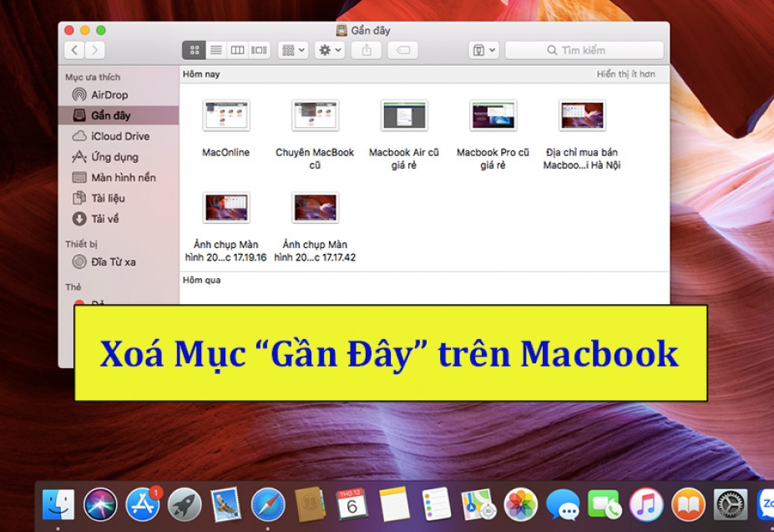Maximize the Finder window with green button

(x=101, y=30)
